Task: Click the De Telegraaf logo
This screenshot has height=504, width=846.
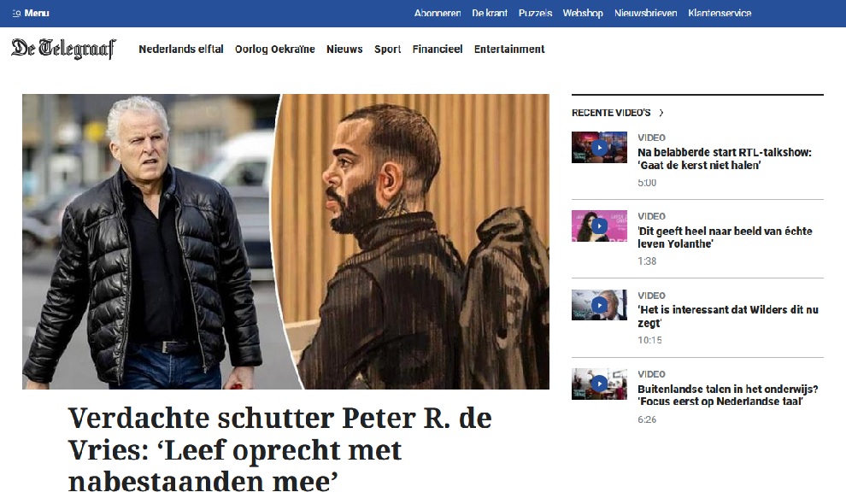Action: tap(64, 48)
